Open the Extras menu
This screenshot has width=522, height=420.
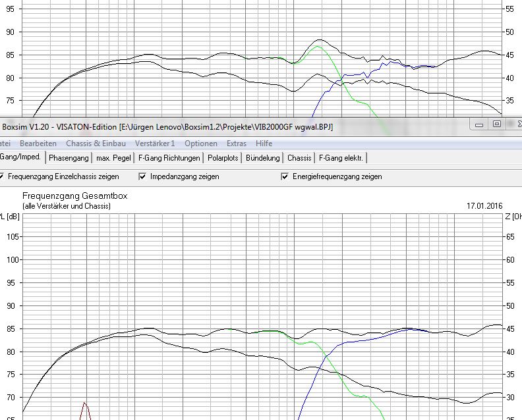pos(236,143)
